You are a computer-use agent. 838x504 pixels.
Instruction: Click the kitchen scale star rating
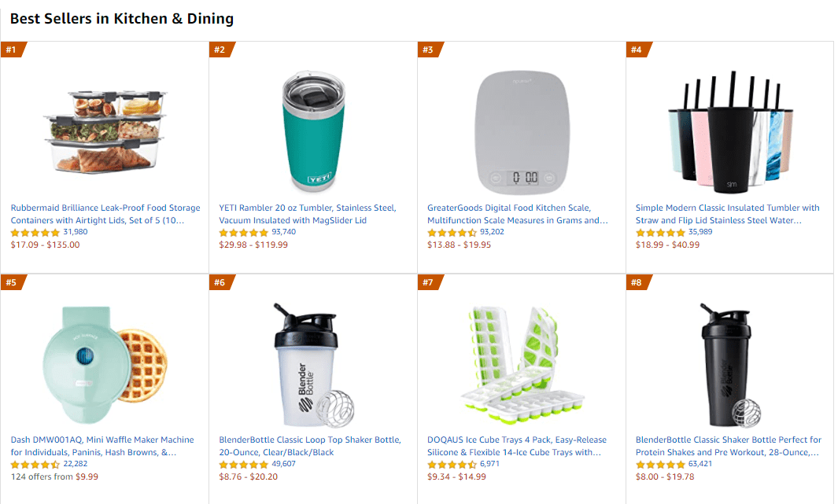pyautogui.click(x=452, y=233)
